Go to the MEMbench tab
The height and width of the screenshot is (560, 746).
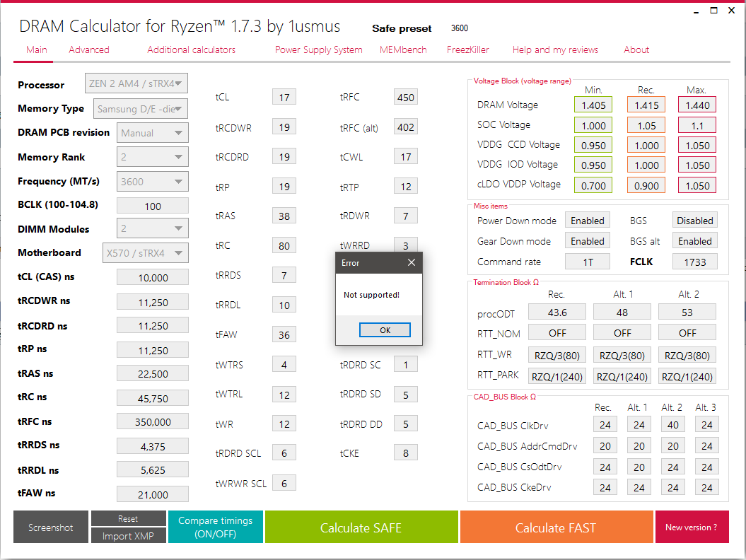pos(403,50)
